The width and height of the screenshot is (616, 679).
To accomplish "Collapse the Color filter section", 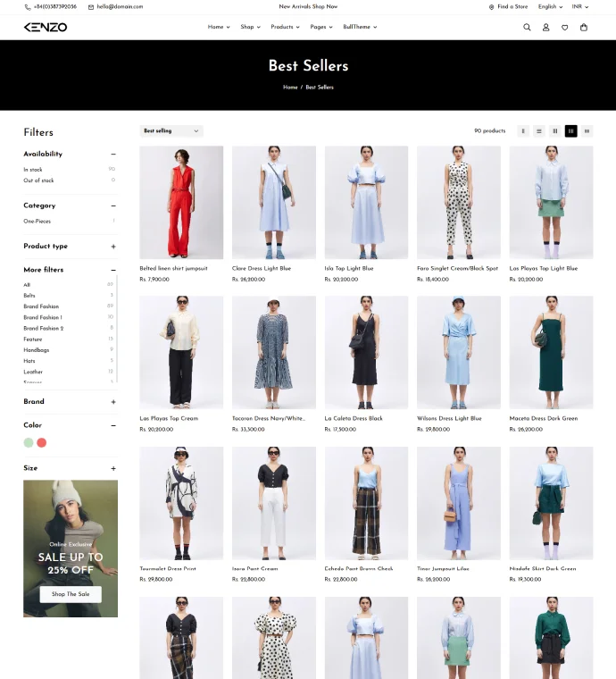I will click(x=113, y=425).
